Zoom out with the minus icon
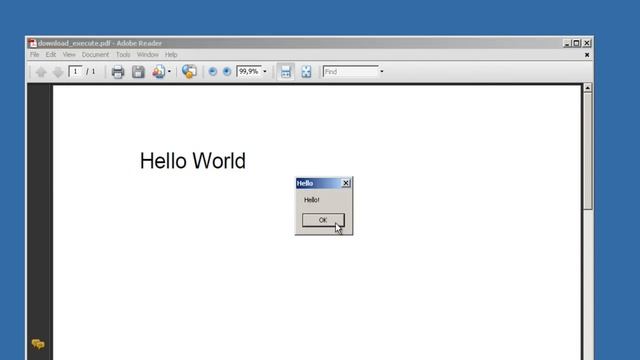This screenshot has width=640, height=360. 213,72
